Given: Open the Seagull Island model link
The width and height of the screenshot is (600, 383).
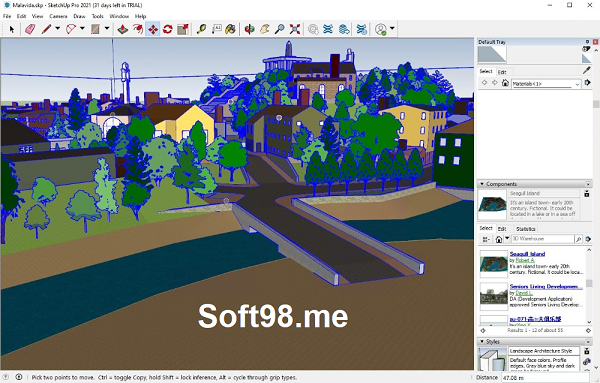Looking at the screenshot, I should 527,254.
